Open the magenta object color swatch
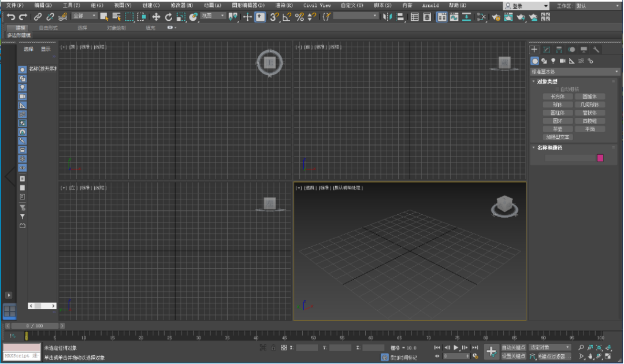This screenshot has width=624, height=364. [600, 158]
